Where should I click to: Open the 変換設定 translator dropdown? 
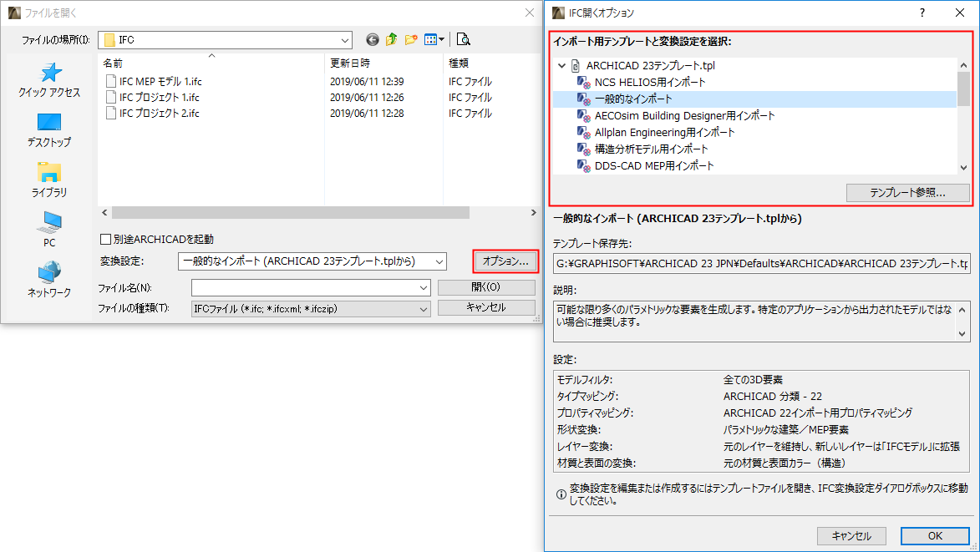(x=439, y=261)
